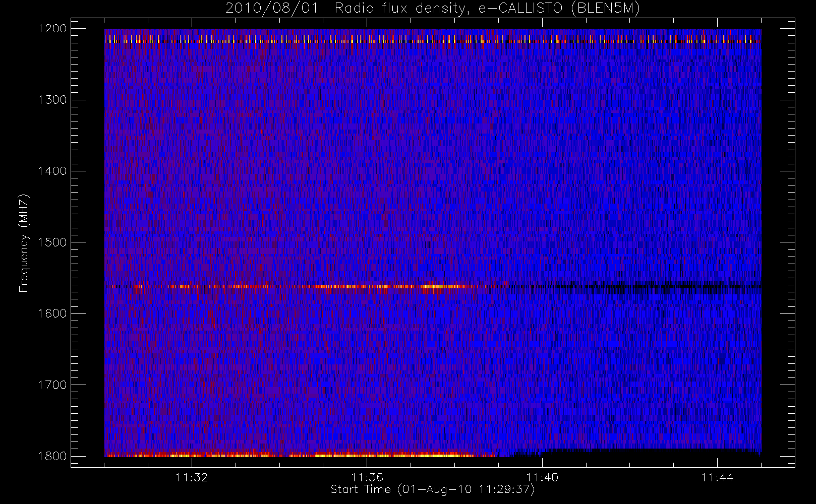The image size is (816, 504).
Task: Select the 1800 frequency tick label
Action: pos(52,456)
